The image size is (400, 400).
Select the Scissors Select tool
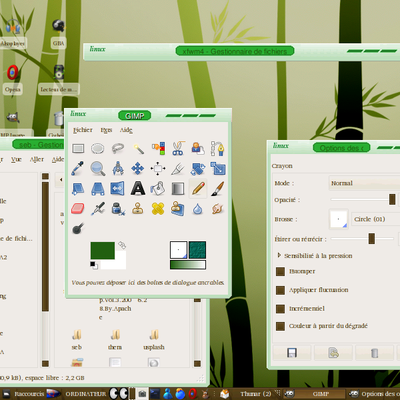[x=178, y=148]
